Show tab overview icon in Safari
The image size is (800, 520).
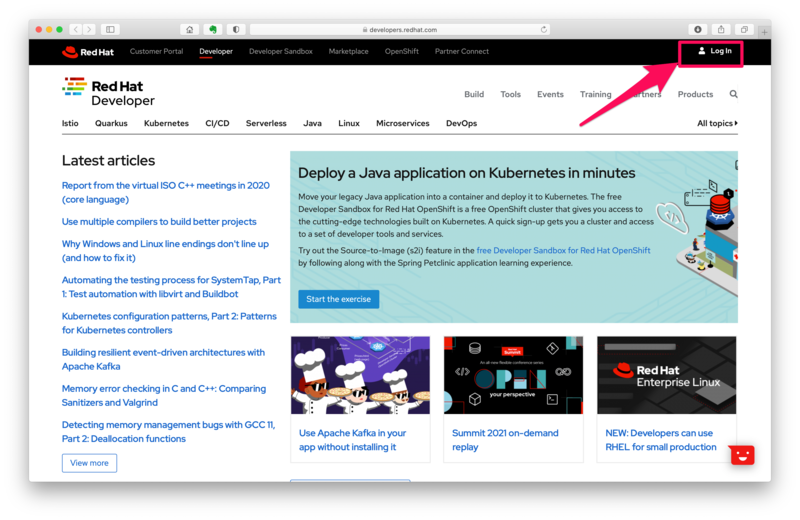[744, 30]
